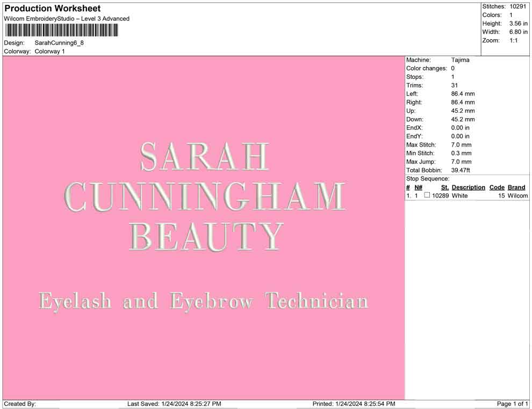The image size is (532, 409).
Task: Click the BEAUTY embroidered text
Action: tap(206, 237)
